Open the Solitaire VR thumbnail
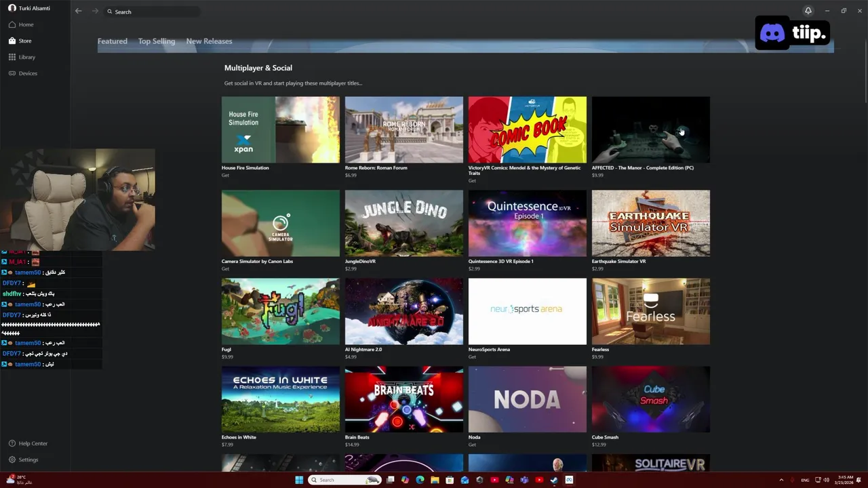868x488 pixels. pyautogui.click(x=651, y=463)
